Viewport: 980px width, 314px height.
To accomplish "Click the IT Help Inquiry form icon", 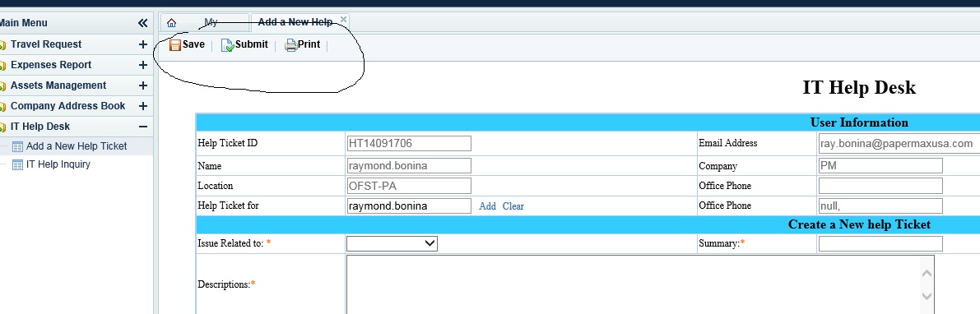I will (x=18, y=164).
